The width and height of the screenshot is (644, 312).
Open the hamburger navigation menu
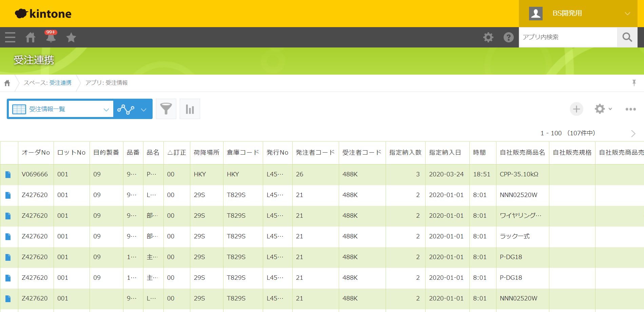click(10, 37)
